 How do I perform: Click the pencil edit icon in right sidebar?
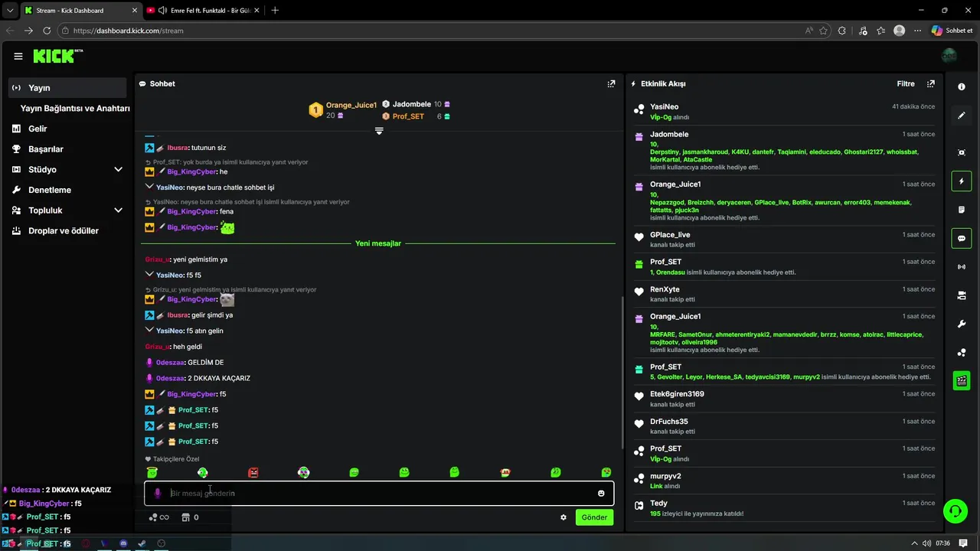962,116
